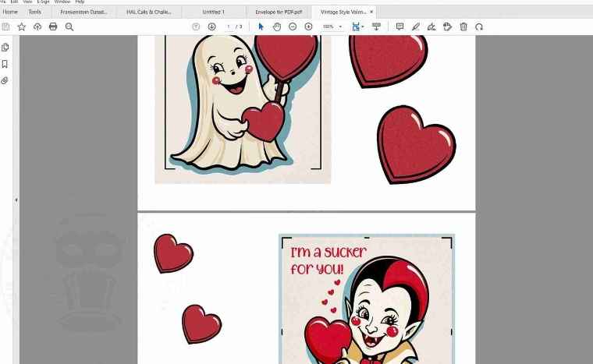The image size is (593, 364).
Task: Expand the fit page options dropdown
Action: pos(362,27)
